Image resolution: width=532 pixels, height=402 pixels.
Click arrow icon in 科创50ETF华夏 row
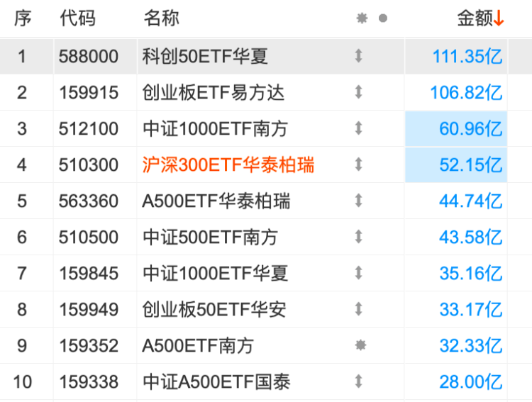tap(359, 56)
